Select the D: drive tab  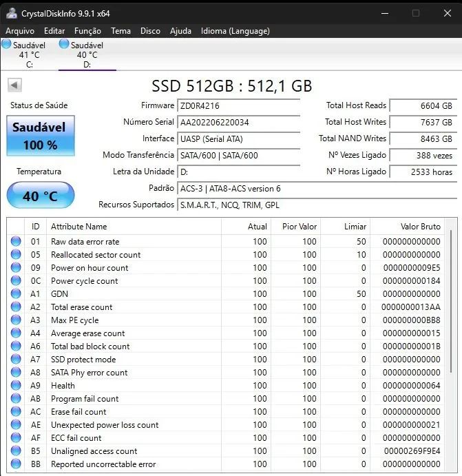pos(87,54)
